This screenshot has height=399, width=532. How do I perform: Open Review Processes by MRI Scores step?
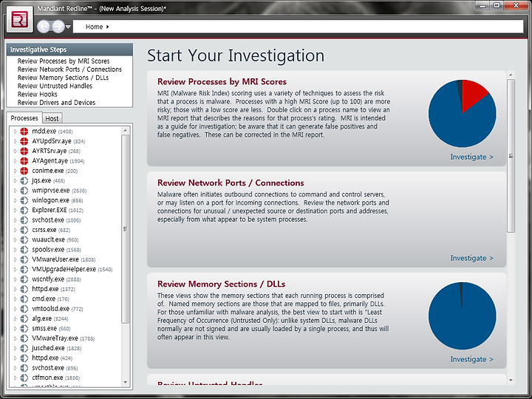[x=64, y=61]
